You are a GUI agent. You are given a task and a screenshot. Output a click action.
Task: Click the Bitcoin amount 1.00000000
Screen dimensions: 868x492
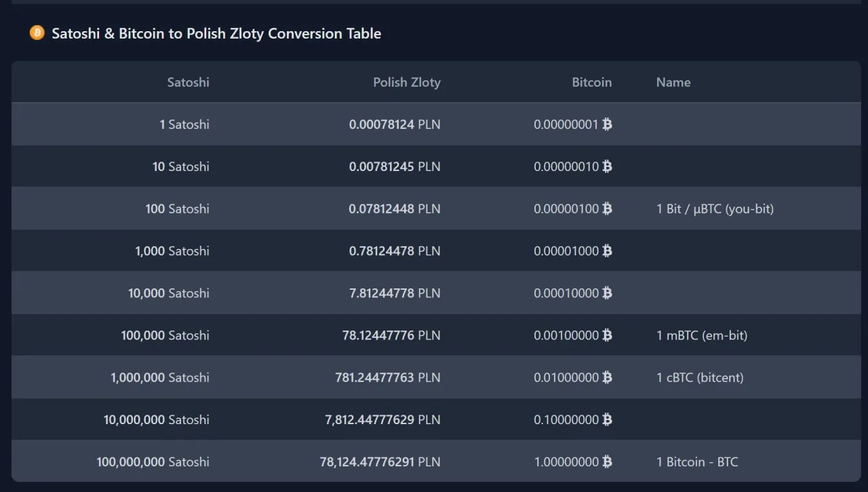click(566, 461)
